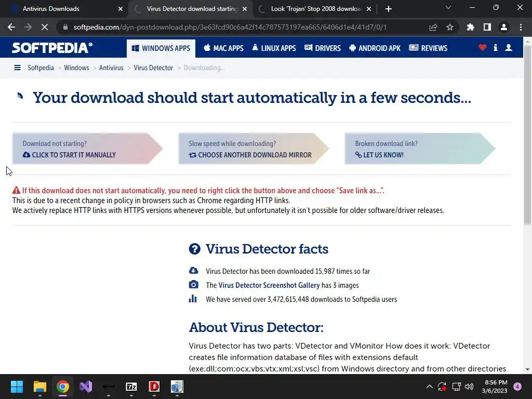Viewport: 532px width, 399px height.
Task: Open clock showing 8:56 PM
Action: (495, 387)
